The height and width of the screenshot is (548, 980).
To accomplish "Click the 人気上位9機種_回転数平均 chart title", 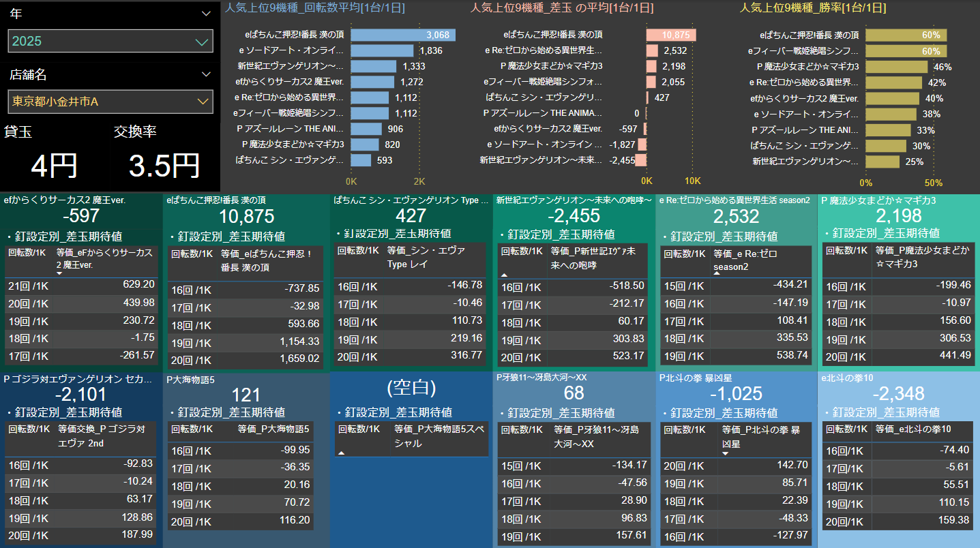I will pyautogui.click(x=314, y=8).
